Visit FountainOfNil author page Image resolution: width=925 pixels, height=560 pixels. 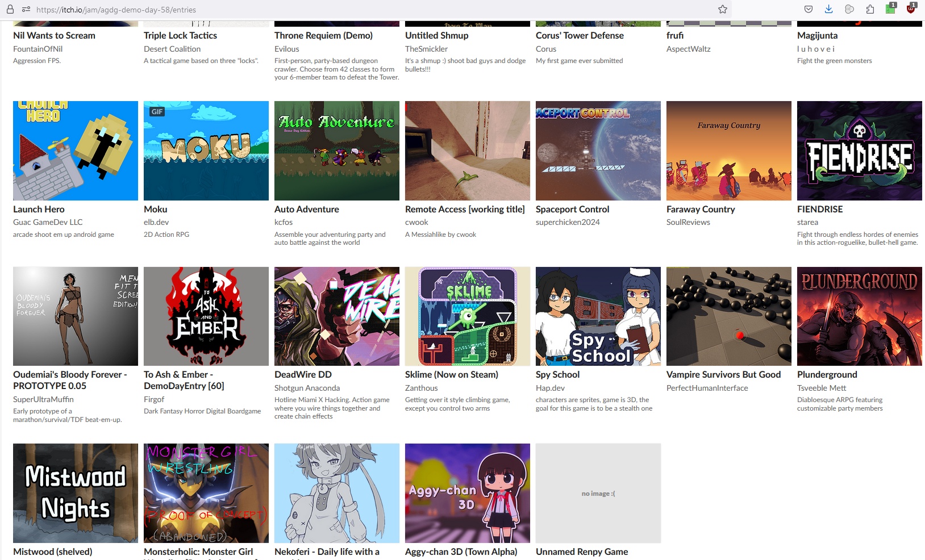point(37,49)
